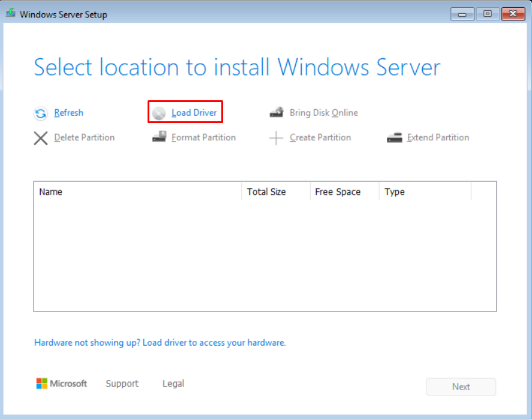Click the Delete Partition X icon
532x419 pixels.
pos(40,138)
